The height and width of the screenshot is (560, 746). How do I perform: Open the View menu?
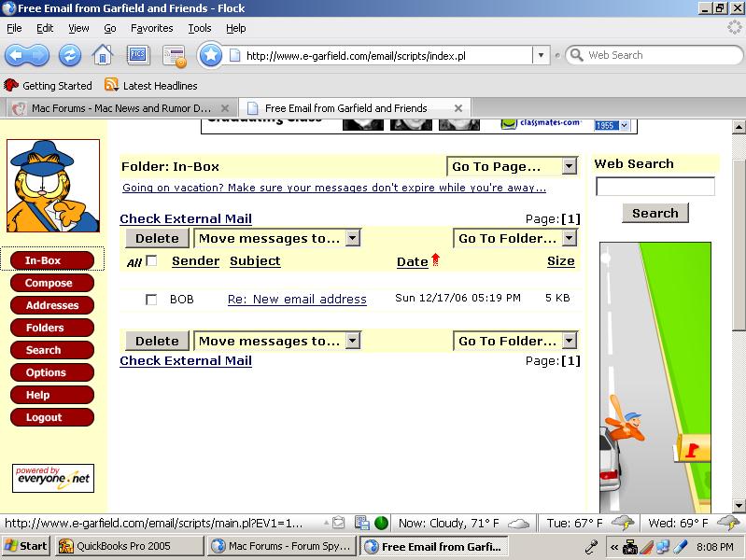pyautogui.click(x=78, y=28)
